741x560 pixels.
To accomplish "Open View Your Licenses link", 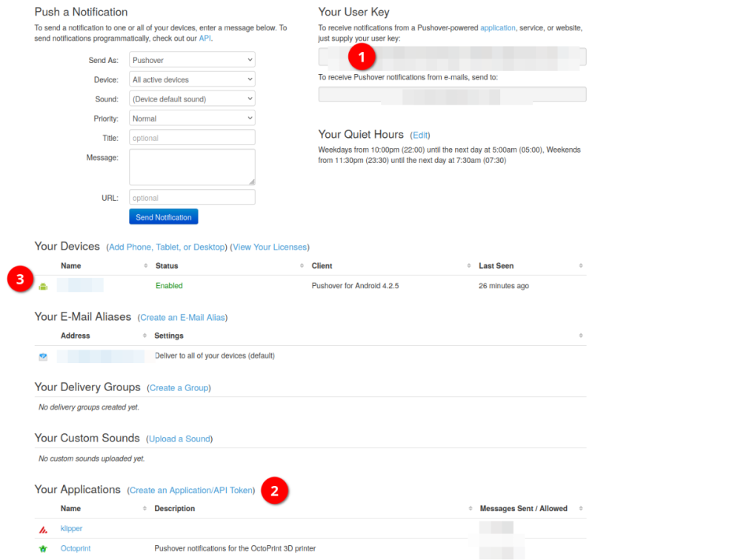I will coord(270,247).
